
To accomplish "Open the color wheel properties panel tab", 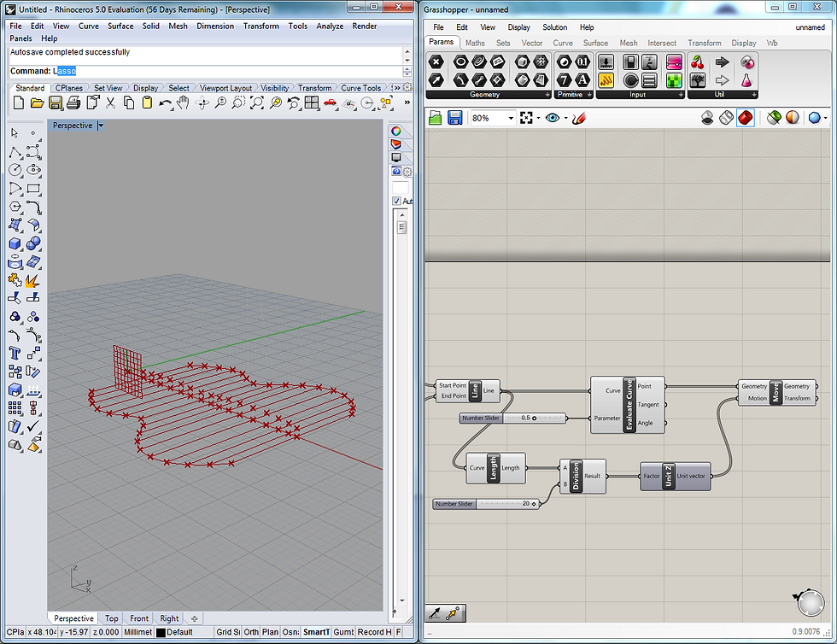I will click(396, 132).
